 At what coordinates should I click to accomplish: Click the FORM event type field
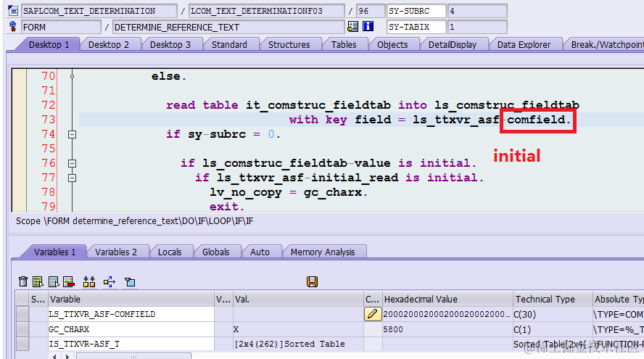tap(61, 27)
